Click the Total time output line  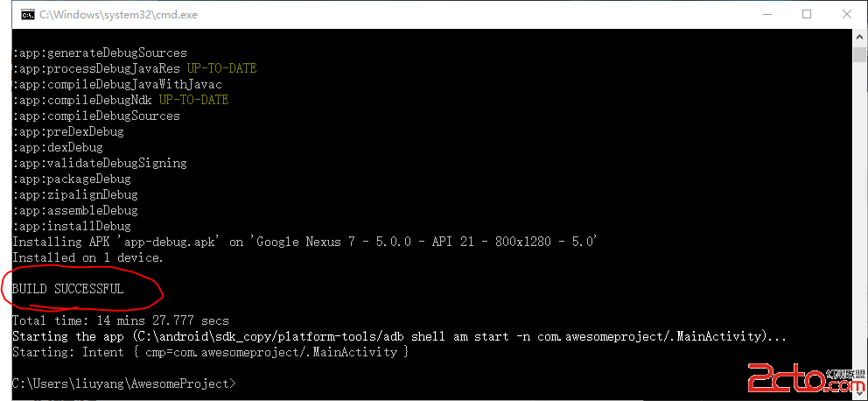(x=120, y=321)
